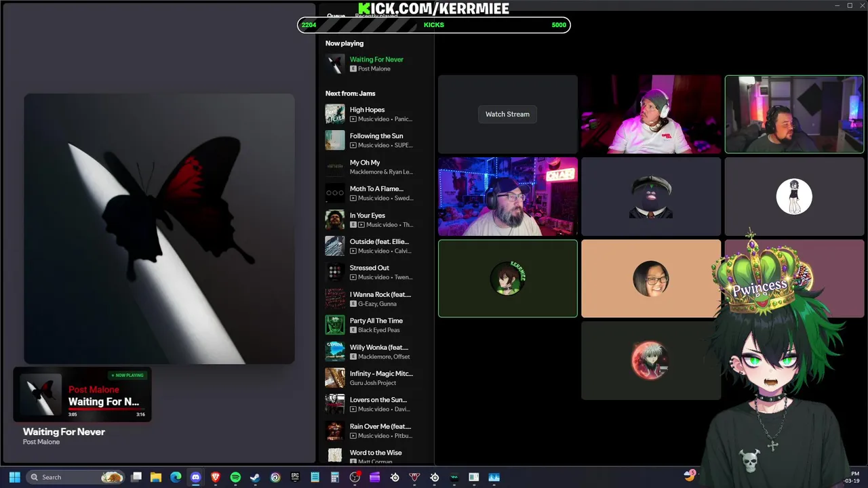Play My Oh My from the queue

pos(376,167)
